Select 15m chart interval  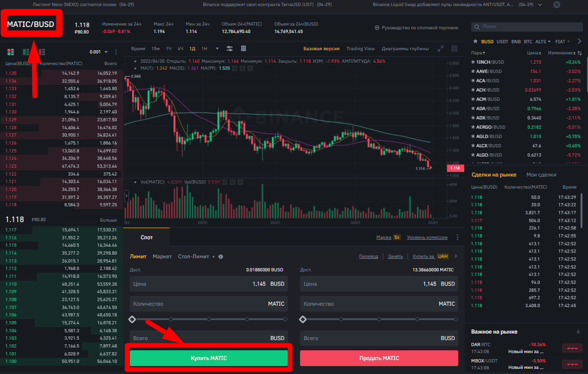(156, 48)
